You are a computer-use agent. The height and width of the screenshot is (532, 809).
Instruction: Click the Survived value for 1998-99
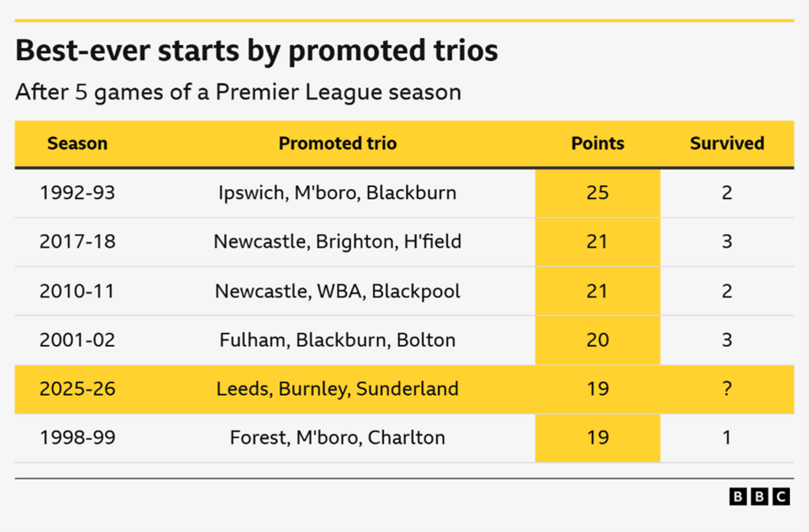click(x=726, y=438)
